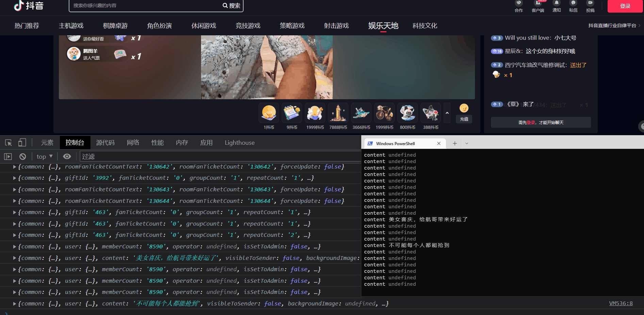Select the 棋牌桌游 category tab
Viewport: 644px width, 315px height.
coord(115,25)
